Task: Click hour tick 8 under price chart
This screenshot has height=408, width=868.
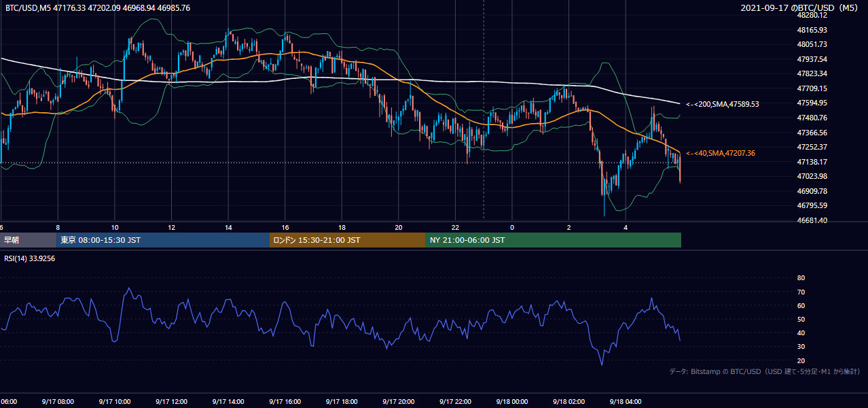Action: tap(58, 227)
